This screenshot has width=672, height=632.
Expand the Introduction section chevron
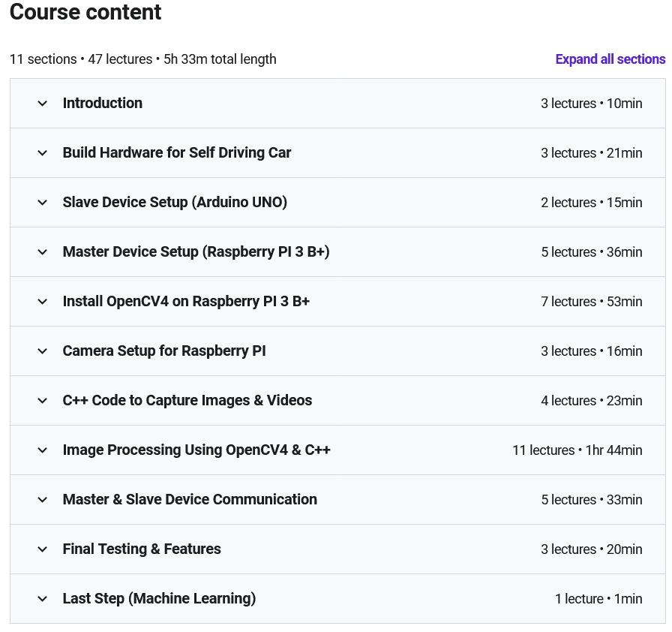pyautogui.click(x=42, y=104)
